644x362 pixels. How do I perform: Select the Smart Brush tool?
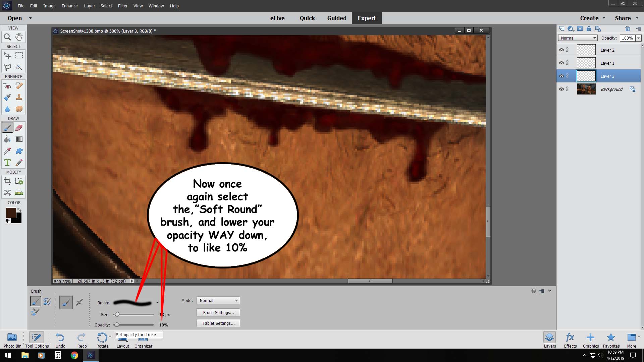[x=7, y=98]
